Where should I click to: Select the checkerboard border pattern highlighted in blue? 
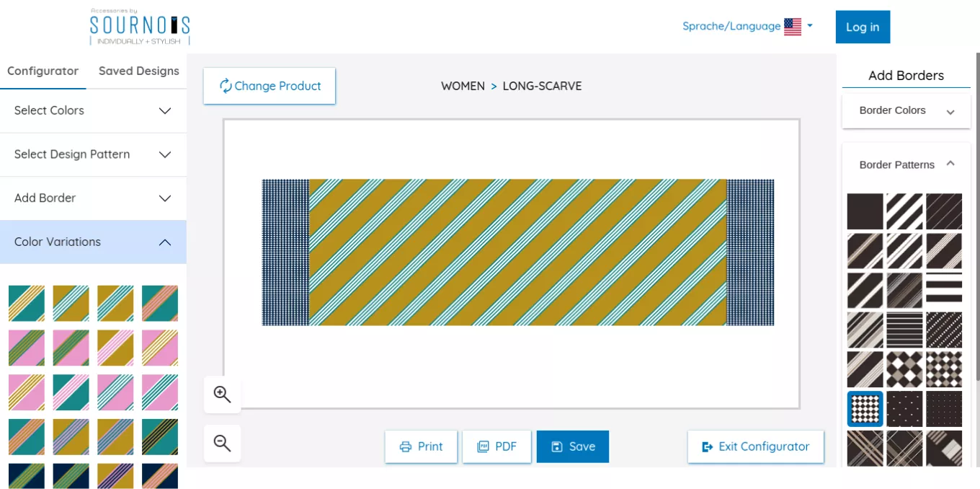tap(865, 409)
